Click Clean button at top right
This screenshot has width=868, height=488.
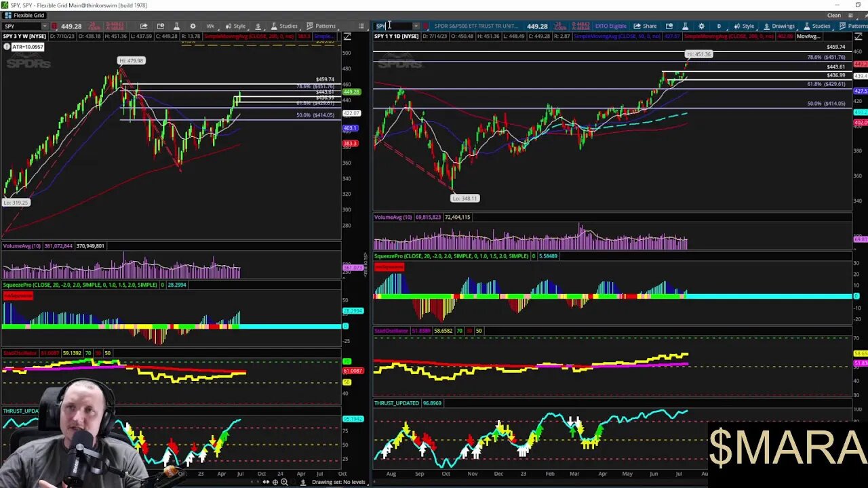click(x=834, y=15)
